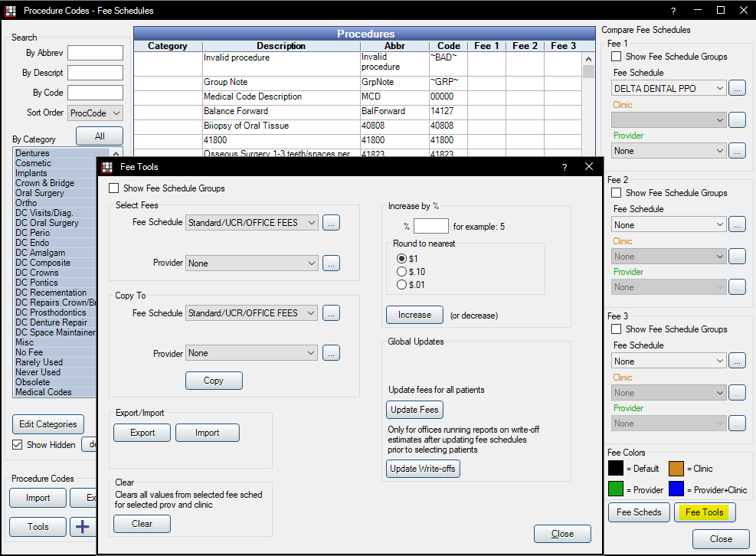Open ellipsis picker for Fee 1 Provider
756x556 pixels.
(x=737, y=151)
